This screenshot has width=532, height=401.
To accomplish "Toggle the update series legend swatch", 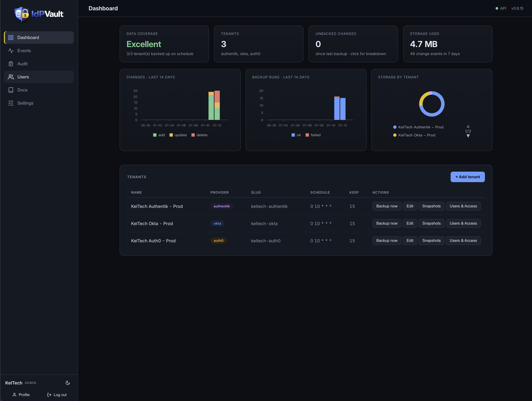I will tap(171, 135).
